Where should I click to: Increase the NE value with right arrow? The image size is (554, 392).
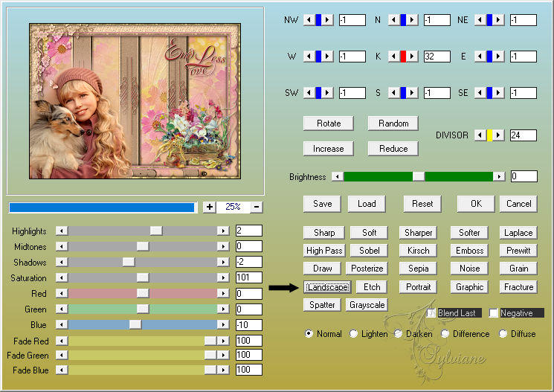(498, 20)
